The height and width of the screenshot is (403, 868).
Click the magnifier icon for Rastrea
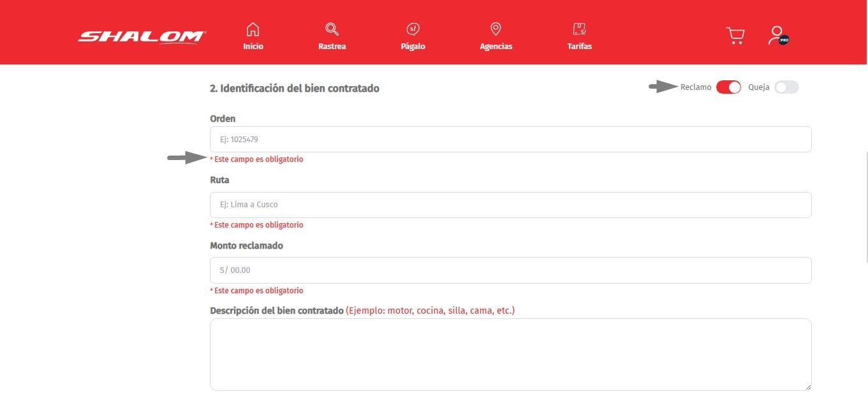332,29
